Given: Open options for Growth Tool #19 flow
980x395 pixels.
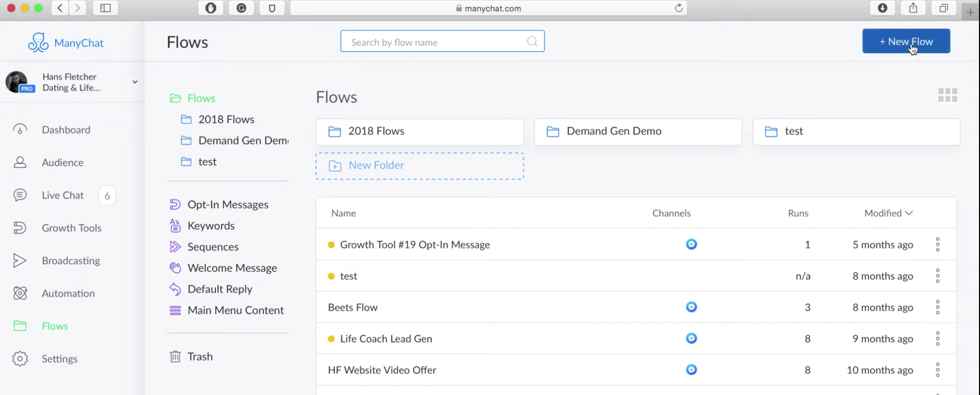Looking at the screenshot, I should [x=938, y=244].
